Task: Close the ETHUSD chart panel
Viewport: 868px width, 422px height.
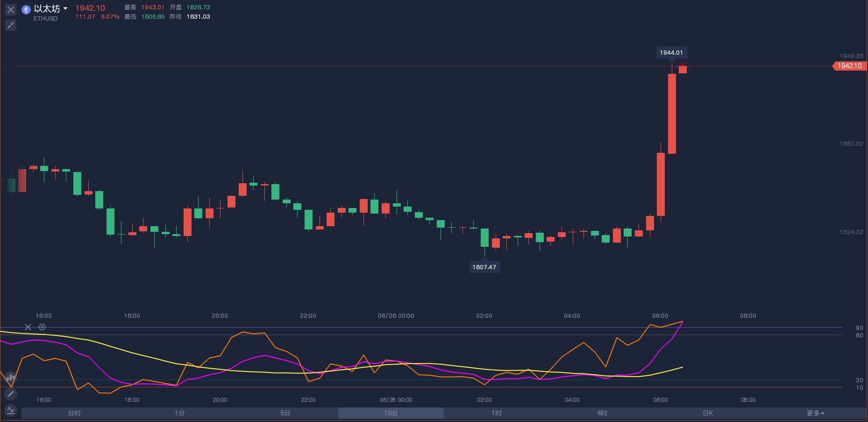Action: pyautogui.click(x=11, y=10)
